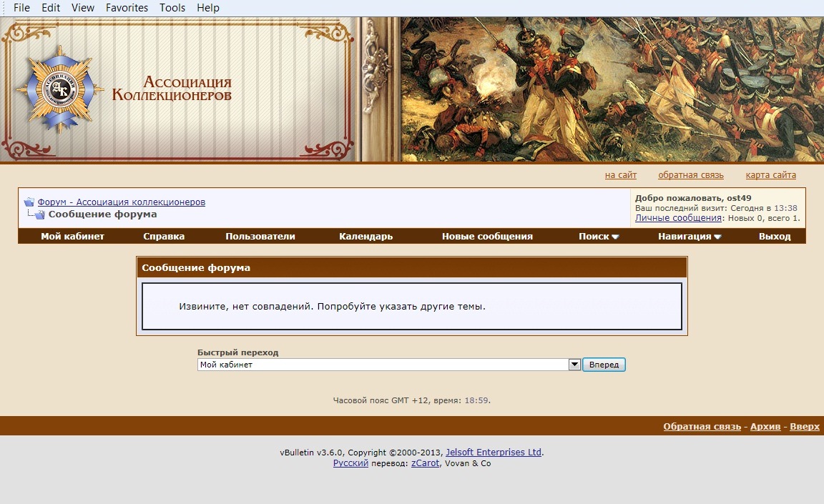Go to Форум - Ассоциация коллекционеров breadcrumb
The width and height of the screenshot is (824, 504).
pyautogui.click(x=122, y=202)
